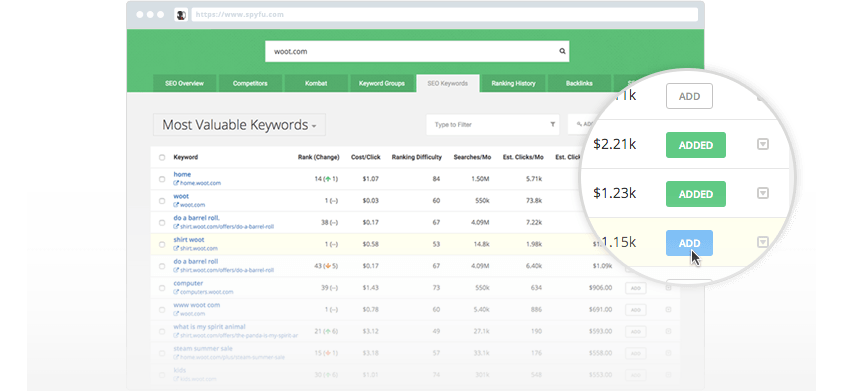Image resolution: width=845 pixels, height=391 pixels.
Task: Click outlined ADD button at magnifier top
Action: pos(689,96)
